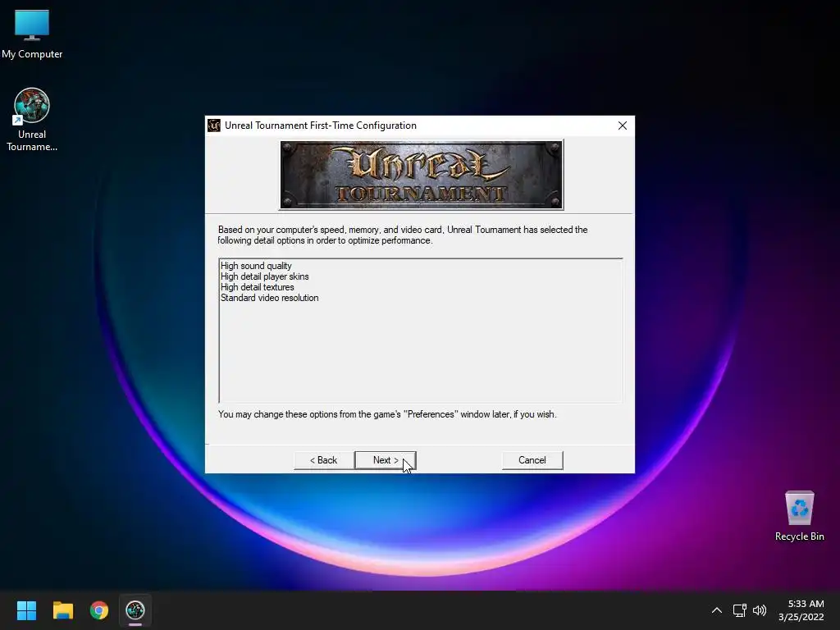Cancel the first-time configuration
Screen dimensions: 840x630
click(532, 460)
